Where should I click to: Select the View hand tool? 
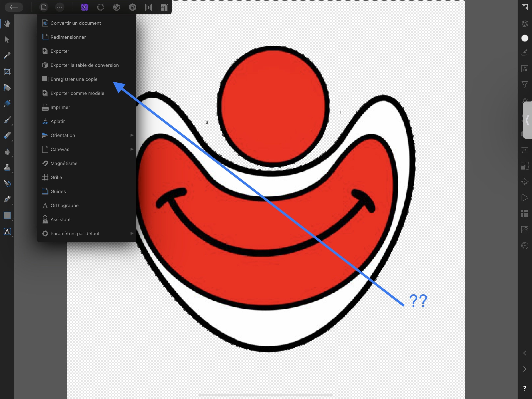(7, 24)
